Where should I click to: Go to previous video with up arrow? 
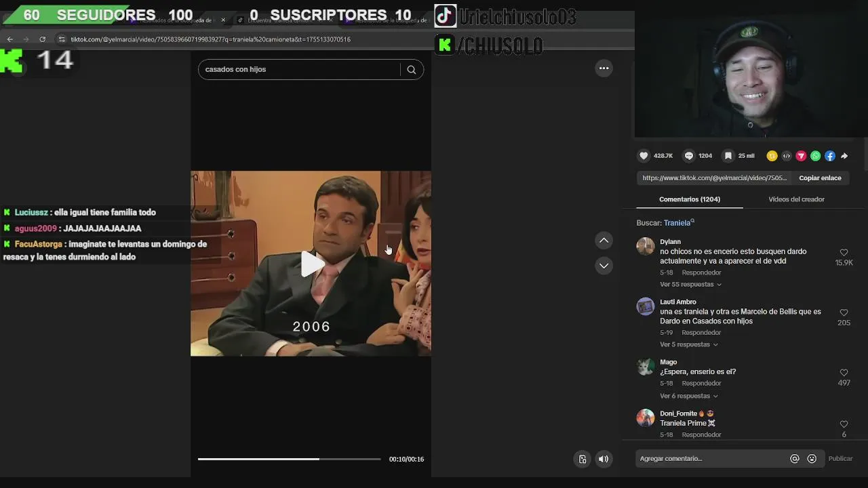604,241
